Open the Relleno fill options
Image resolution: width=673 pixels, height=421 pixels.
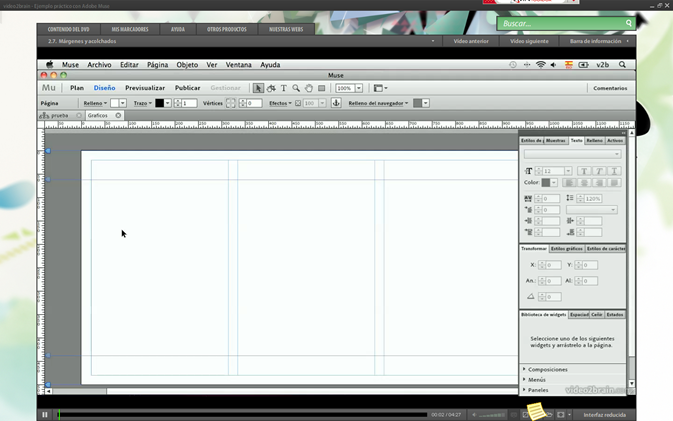point(95,103)
